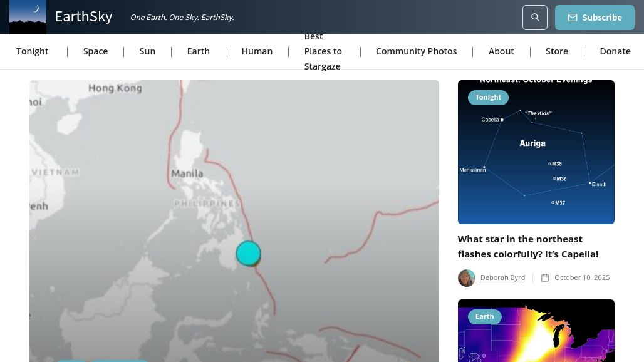Screen dimensions: 644x362
Task: Open the Tonight menu item
Action: [33, 51]
